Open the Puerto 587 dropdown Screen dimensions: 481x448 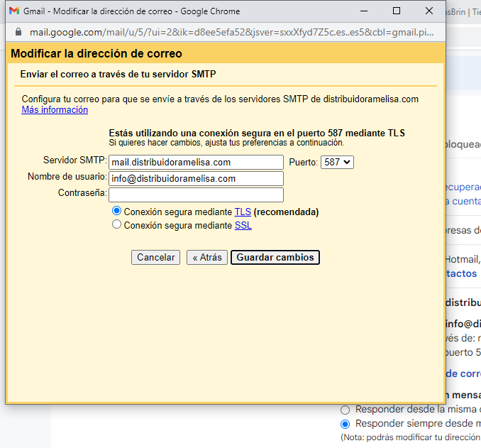click(x=337, y=162)
